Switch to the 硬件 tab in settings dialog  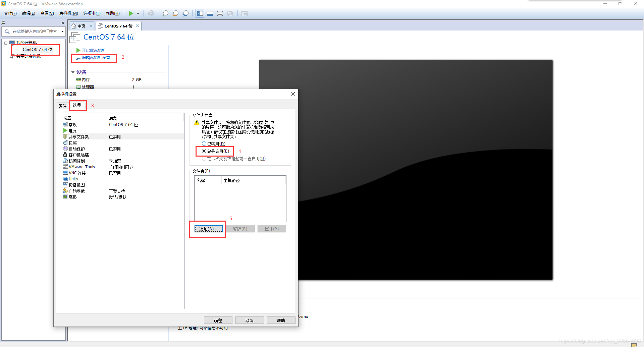(63, 106)
